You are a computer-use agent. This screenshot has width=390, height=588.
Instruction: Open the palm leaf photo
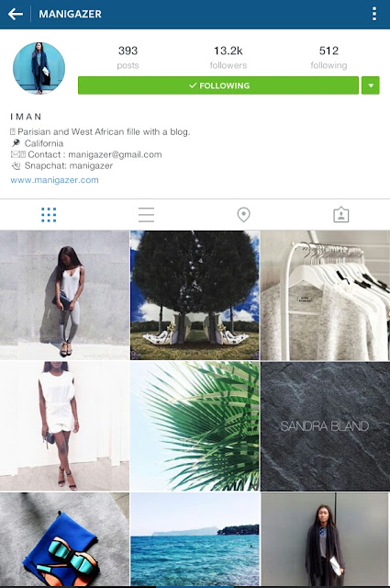(x=195, y=426)
